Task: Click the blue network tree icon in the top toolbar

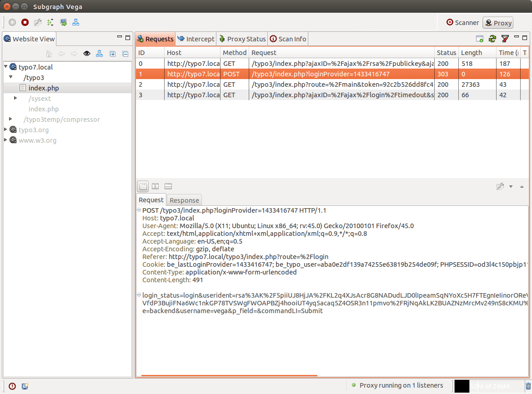Action: tap(75, 22)
